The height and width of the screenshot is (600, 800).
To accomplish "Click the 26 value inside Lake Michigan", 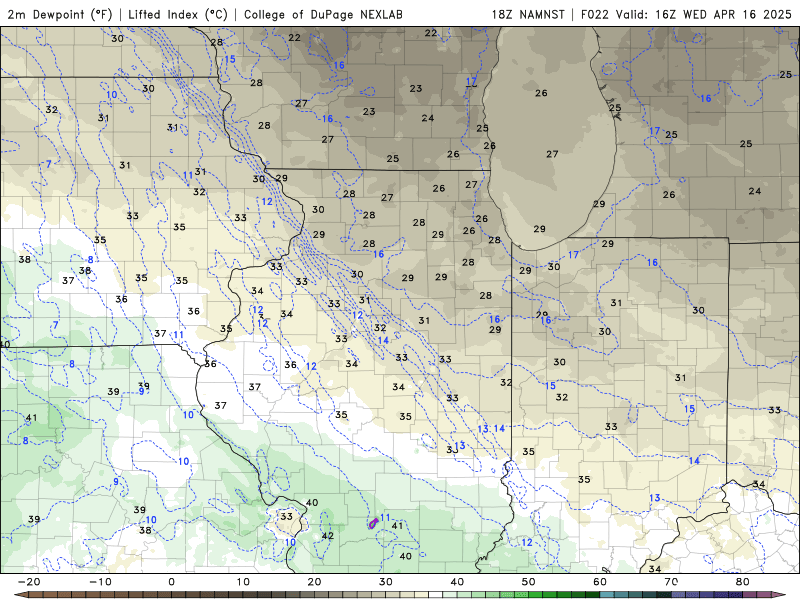I will point(541,93).
